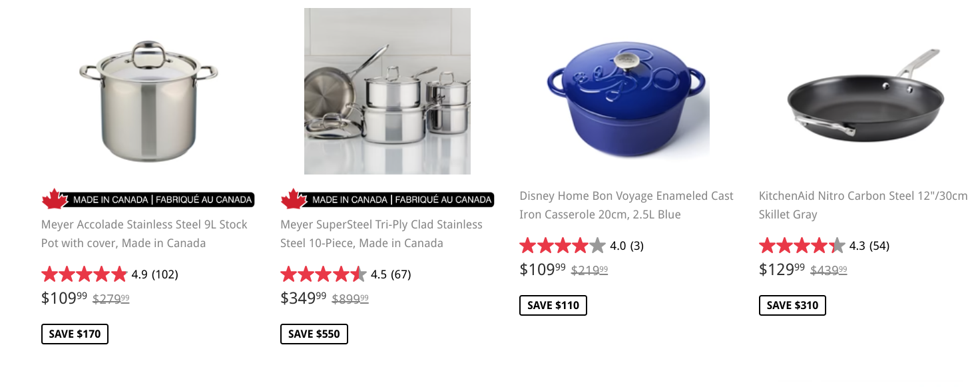Select Disney Home Bon Voyage Casserole title
Image resolution: width=980 pixels, height=387 pixels.
pos(626,205)
